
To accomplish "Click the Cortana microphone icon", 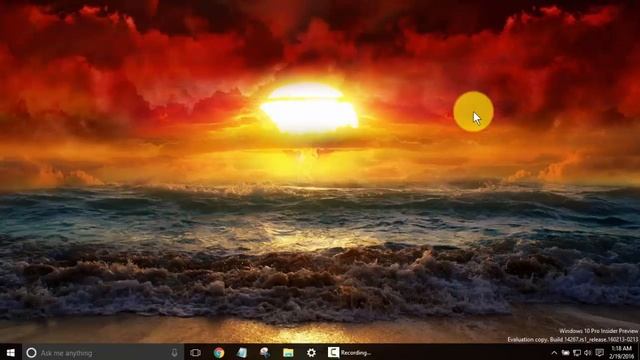I will 174,353.
